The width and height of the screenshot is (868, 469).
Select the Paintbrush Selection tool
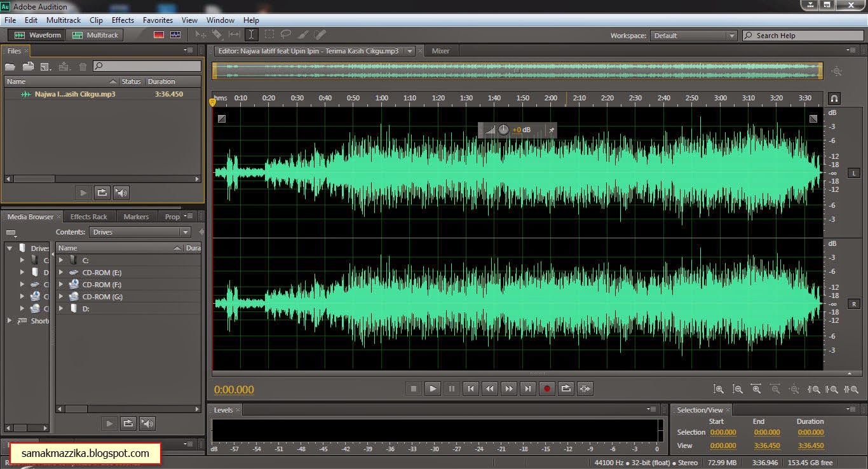[303, 35]
